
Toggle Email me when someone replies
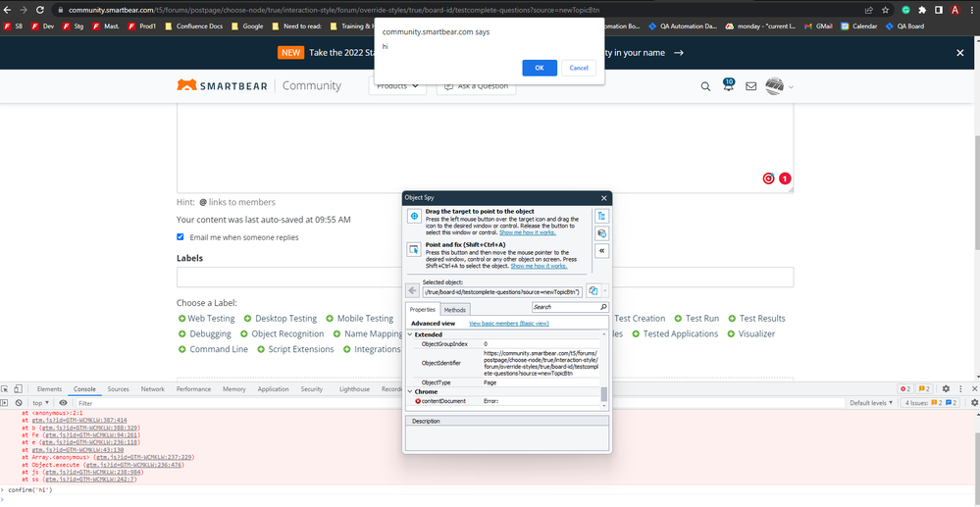(180, 237)
